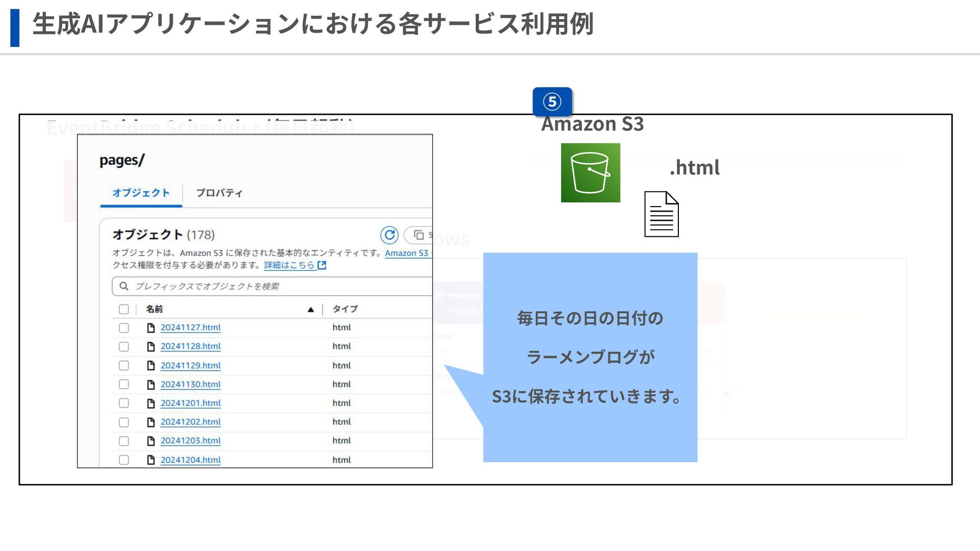Click the green Amazon S3 bucket icon
The height and width of the screenshot is (551, 980).
click(590, 172)
